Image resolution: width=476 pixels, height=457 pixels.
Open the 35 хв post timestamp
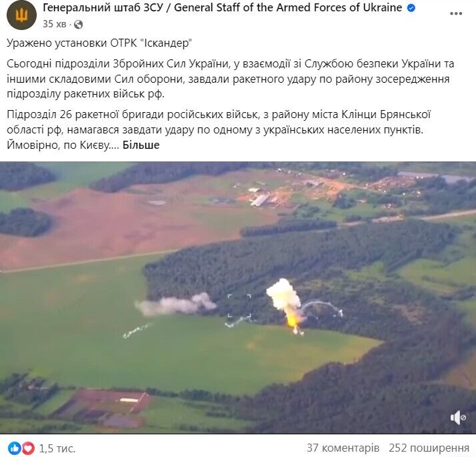(55, 24)
